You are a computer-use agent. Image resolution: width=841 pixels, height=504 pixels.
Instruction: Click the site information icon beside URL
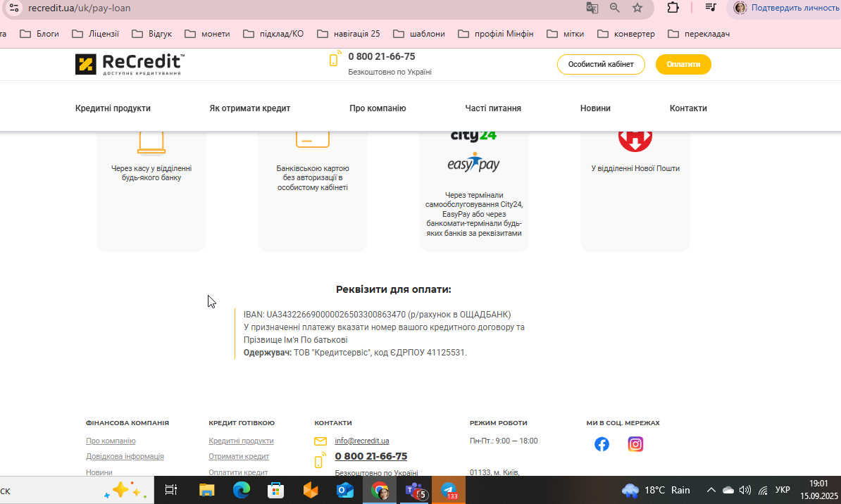[x=14, y=8]
